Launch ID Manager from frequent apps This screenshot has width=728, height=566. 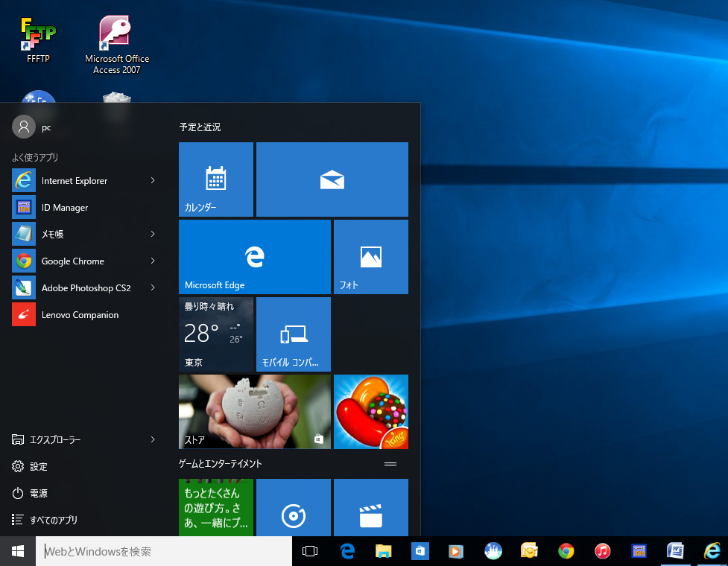[x=65, y=207]
